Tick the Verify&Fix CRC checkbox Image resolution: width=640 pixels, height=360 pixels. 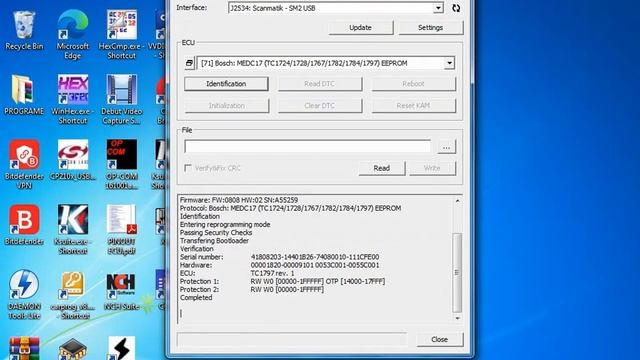(188, 168)
